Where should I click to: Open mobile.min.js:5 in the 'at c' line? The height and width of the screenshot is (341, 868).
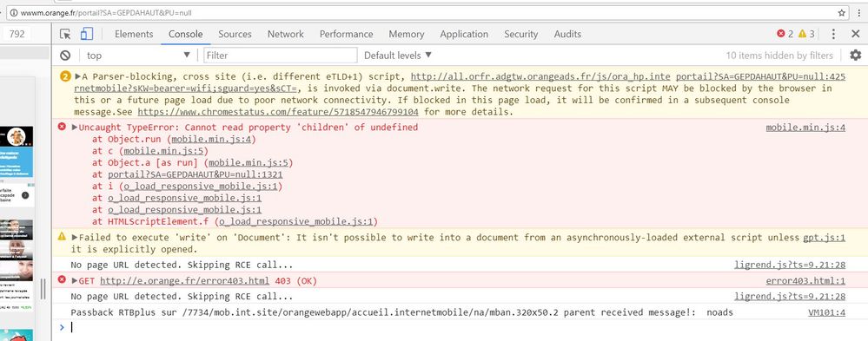click(164, 151)
